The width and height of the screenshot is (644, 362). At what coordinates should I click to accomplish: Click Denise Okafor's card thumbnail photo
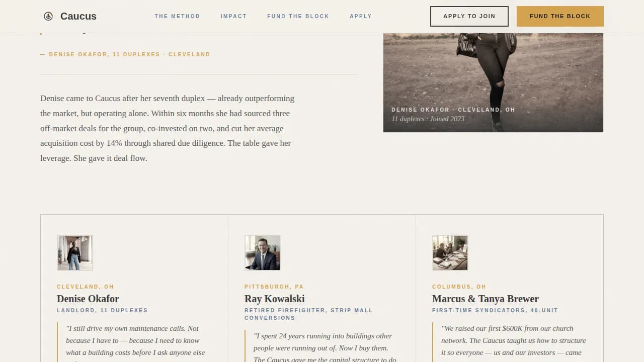[x=74, y=252]
